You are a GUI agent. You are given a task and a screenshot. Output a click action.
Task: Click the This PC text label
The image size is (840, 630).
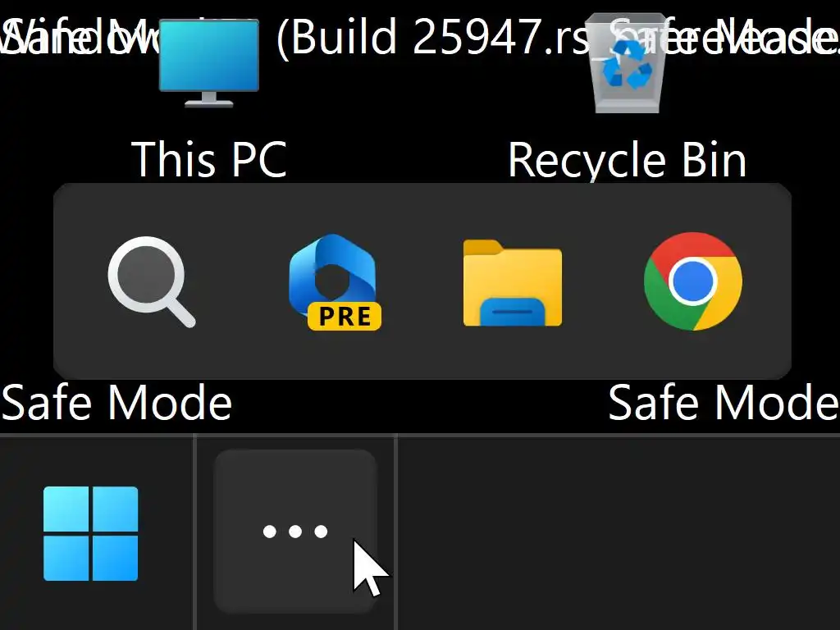(209, 159)
